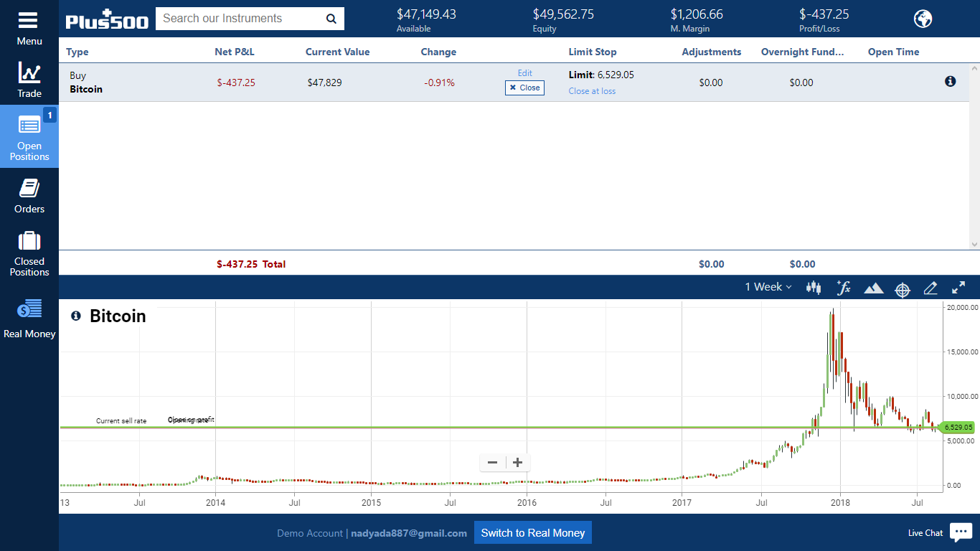Sort by Type column header

pyautogui.click(x=77, y=52)
